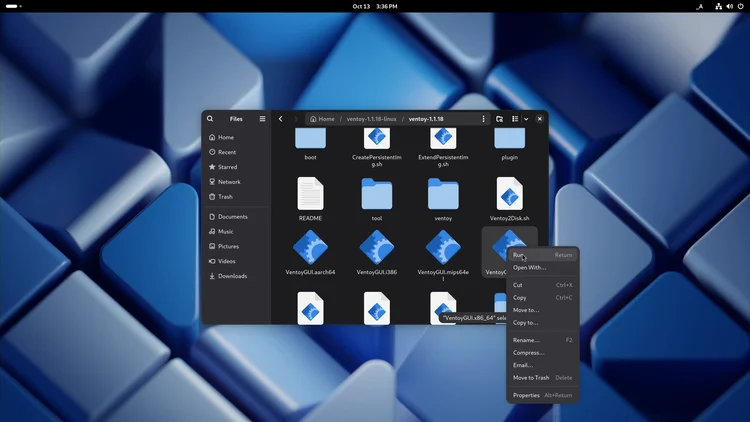Open Network in the sidebar

point(236,182)
